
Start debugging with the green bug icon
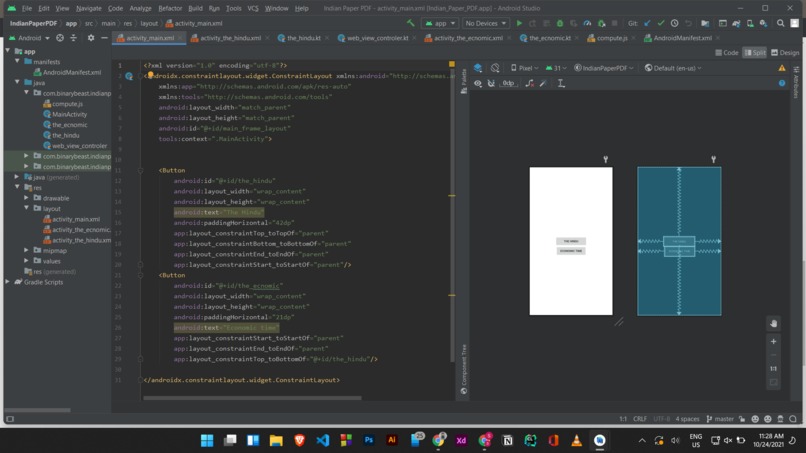560,23
